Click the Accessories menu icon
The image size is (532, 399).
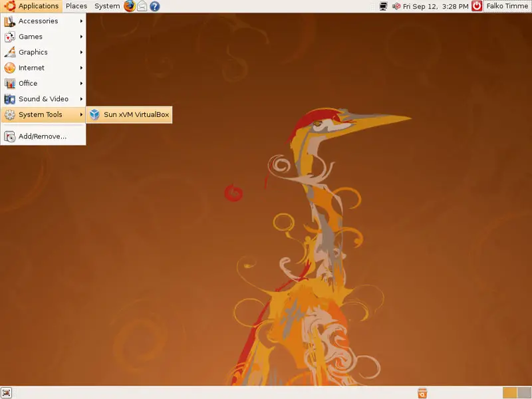[x=9, y=21]
